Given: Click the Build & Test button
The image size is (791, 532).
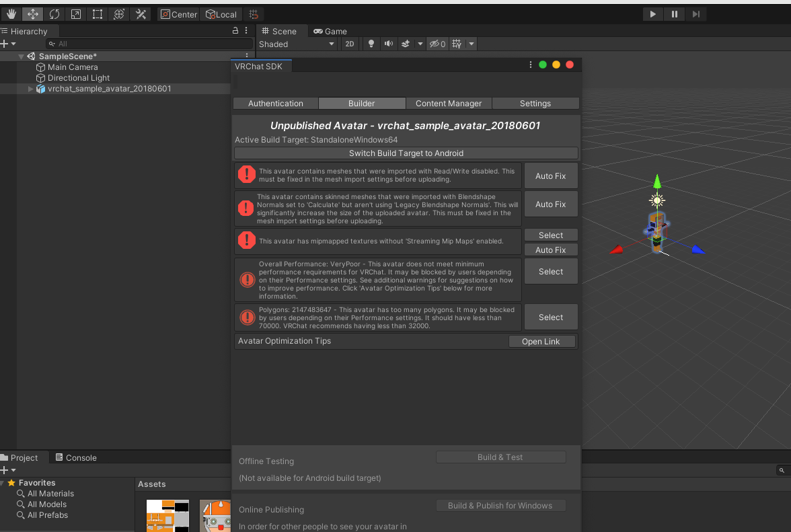Looking at the screenshot, I should click(x=500, y=457).
